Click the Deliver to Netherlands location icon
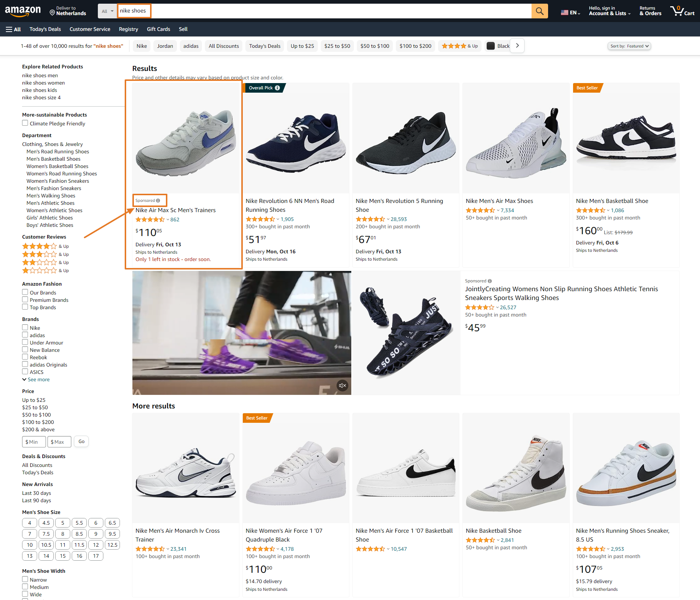The height and width of the screenshot is (600, 700). coord(52,13)
